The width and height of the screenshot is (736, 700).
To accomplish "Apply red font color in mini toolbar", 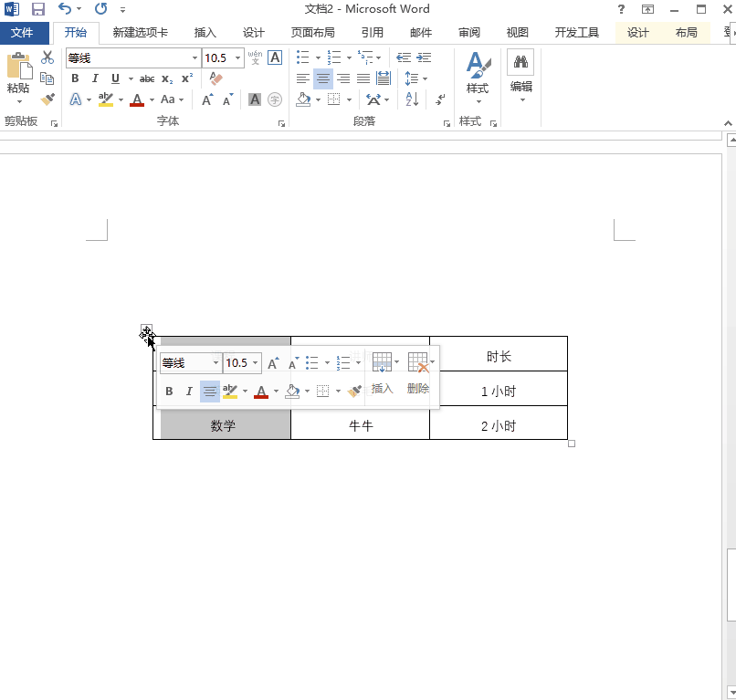I will click(261, 391).
